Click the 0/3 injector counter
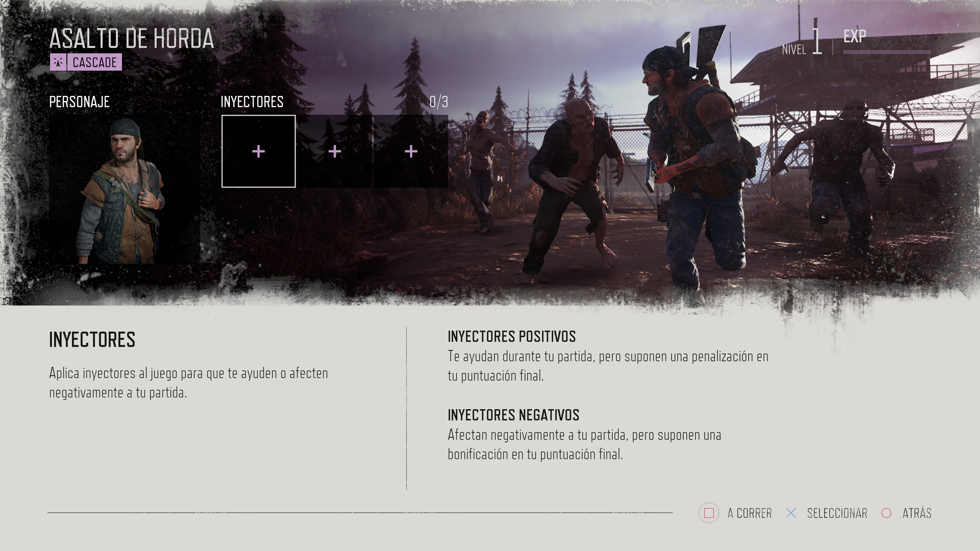 439,102
